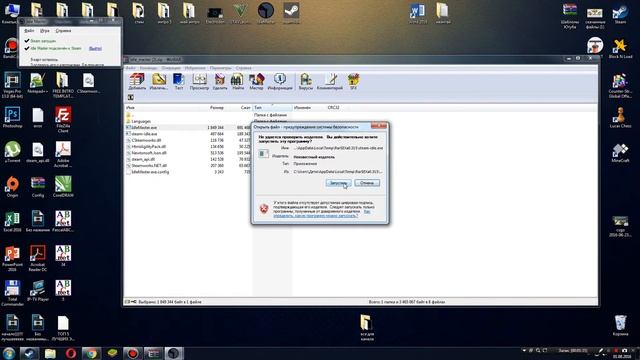Click the Выйти link in Idle Master

[95, 49]
